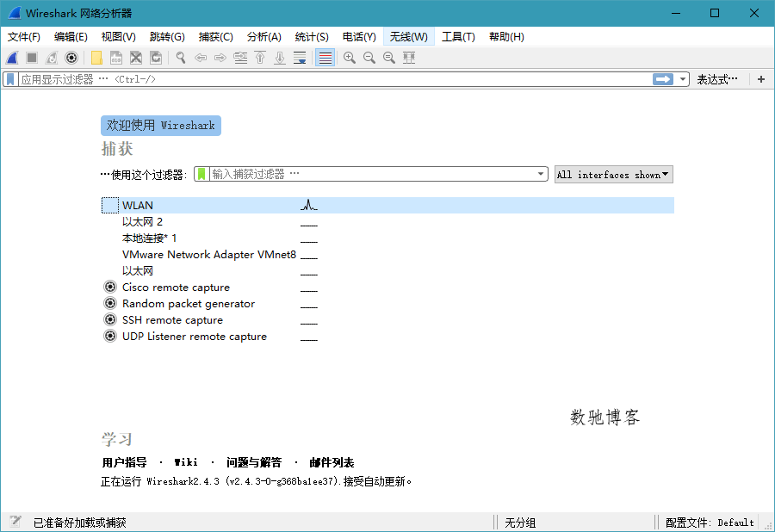Screen dimensions: 775x532
Task: Click the close capture file X icon
Action: (x=136, y=58)
